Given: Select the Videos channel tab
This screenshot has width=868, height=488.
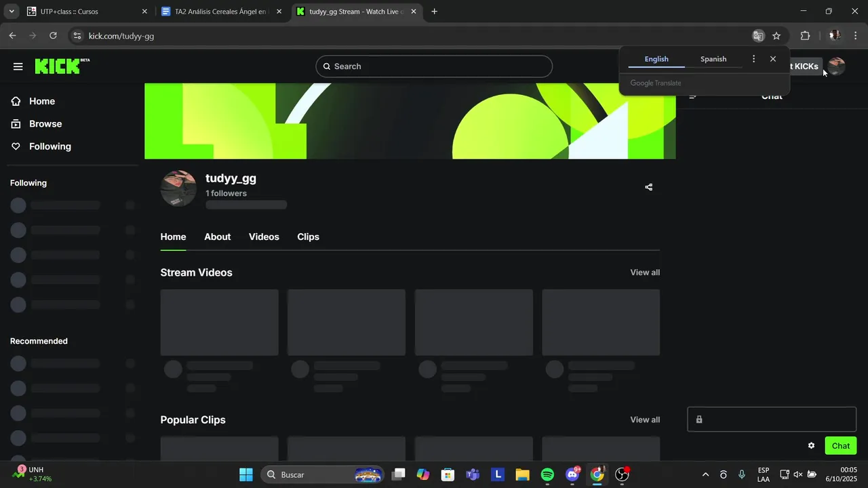Looking at the screenshot, I should coord(264,237).
